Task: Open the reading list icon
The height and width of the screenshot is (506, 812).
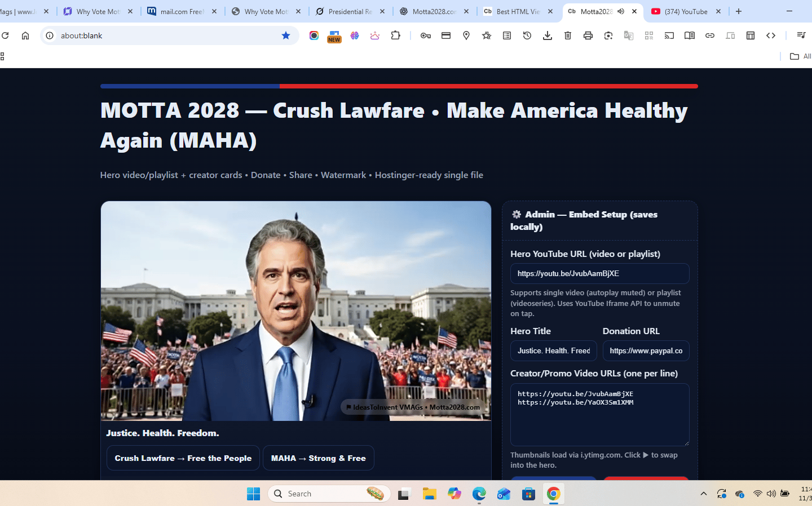Action: [x=507, y=35]
